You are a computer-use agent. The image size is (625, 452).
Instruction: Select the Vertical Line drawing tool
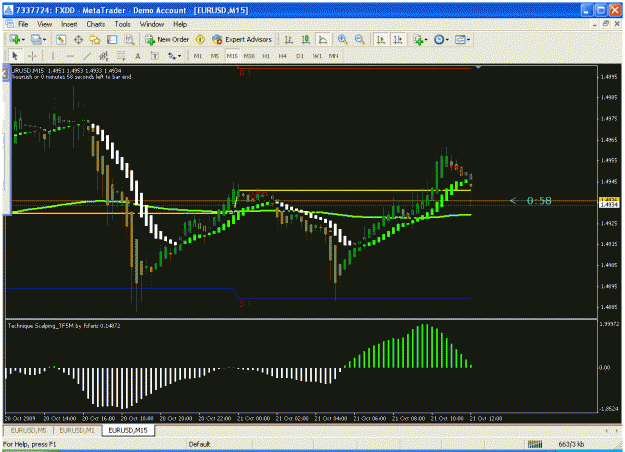click(x=53, y=56)
